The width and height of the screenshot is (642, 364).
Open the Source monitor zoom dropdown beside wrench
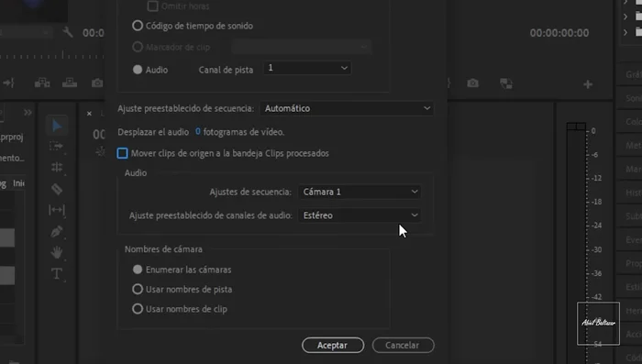[x=26, y=32]
